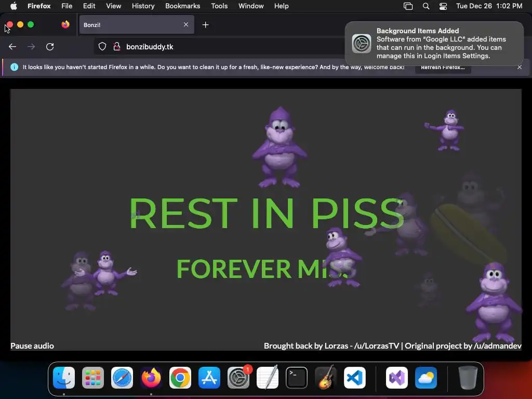Open Stage Manager from menu bar
Image resolution: width=532 pixels, height=399 pixels.
click(x=408, y=6)
